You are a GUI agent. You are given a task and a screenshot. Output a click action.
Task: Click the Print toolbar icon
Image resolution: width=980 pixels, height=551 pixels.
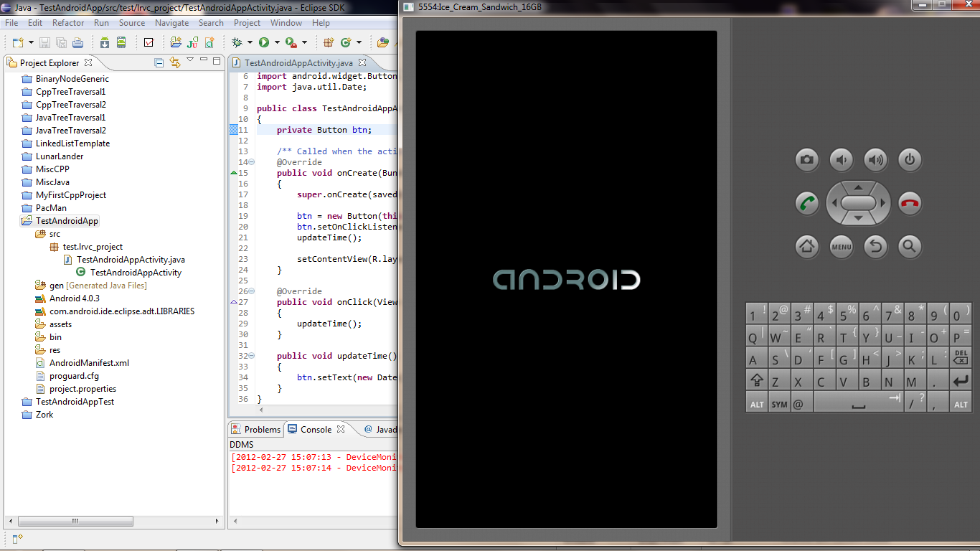coord(77,42)
